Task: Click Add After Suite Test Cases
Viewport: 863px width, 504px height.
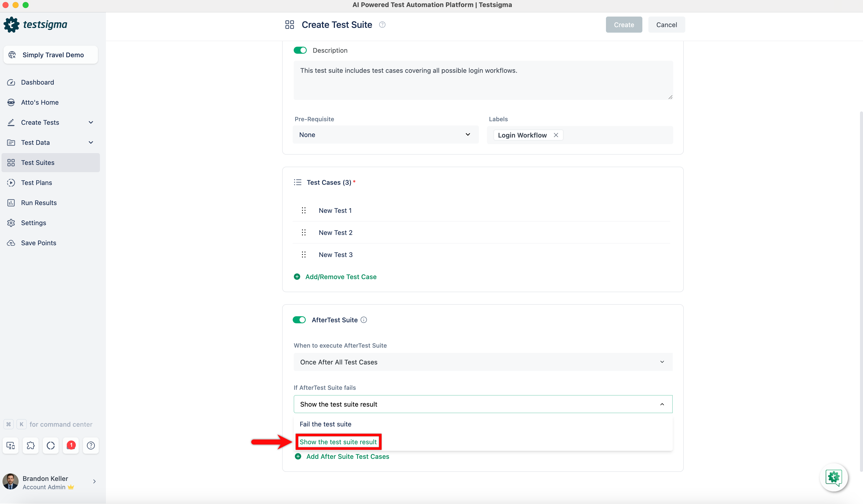Action: [347, 456]
